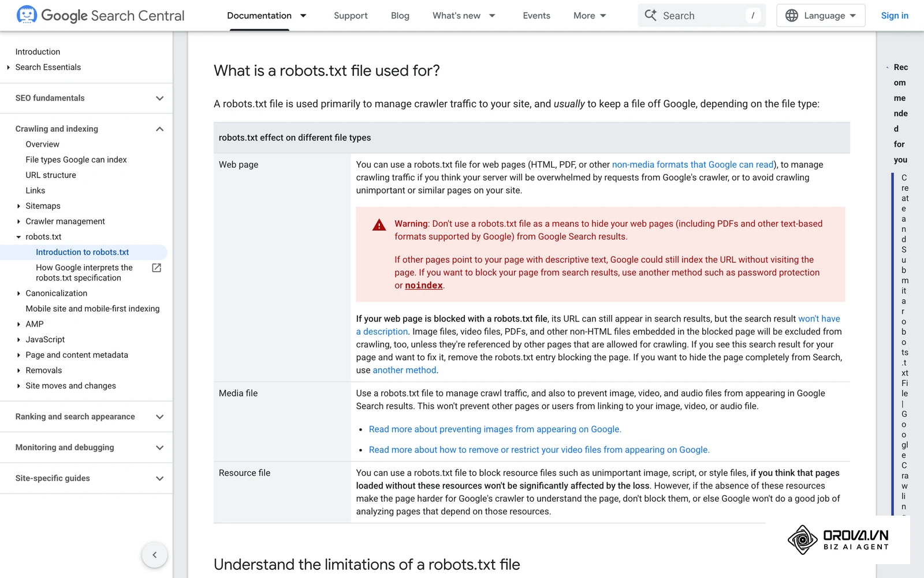Click the Media file table cell

[x=282, y=421]
